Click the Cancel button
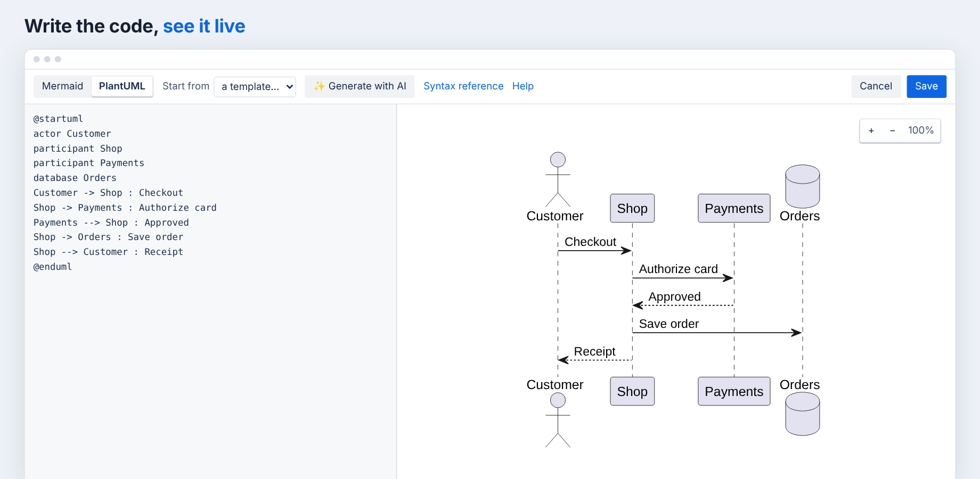Image resolution: width=980 pixels, height=479 pixels. (876, 86)
